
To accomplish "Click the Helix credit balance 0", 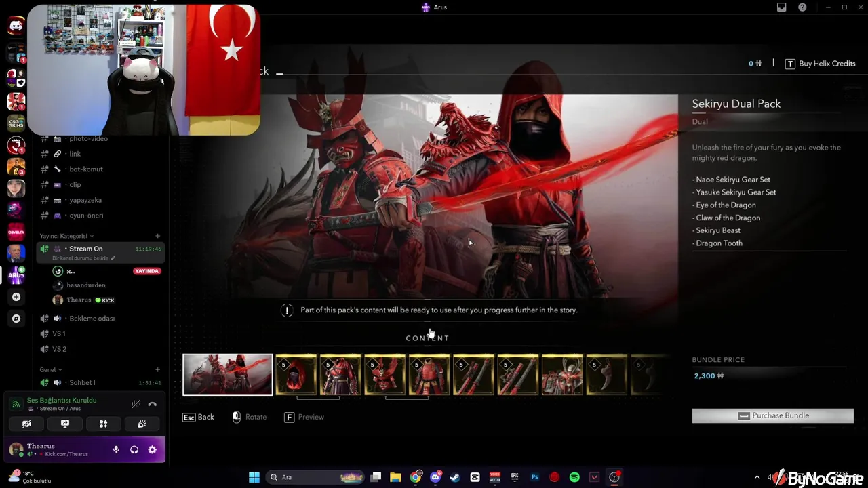I will click(x=755, y=64).
